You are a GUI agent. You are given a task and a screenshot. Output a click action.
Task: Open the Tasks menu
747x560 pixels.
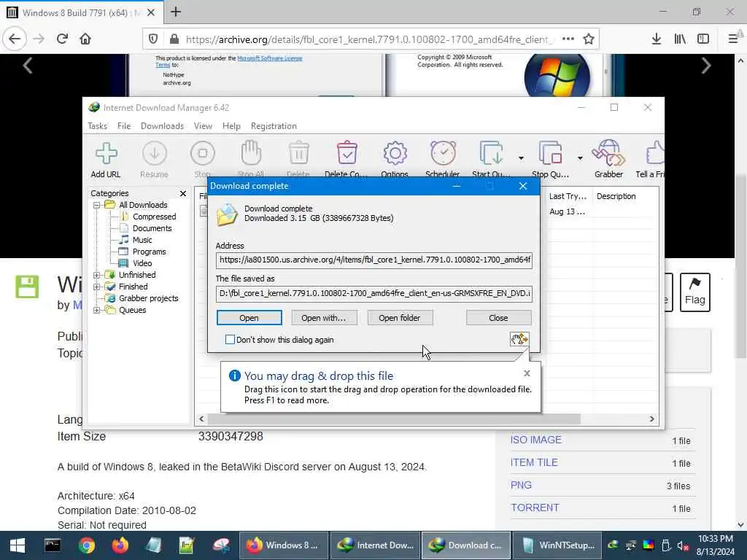click(x=97, y=125)
